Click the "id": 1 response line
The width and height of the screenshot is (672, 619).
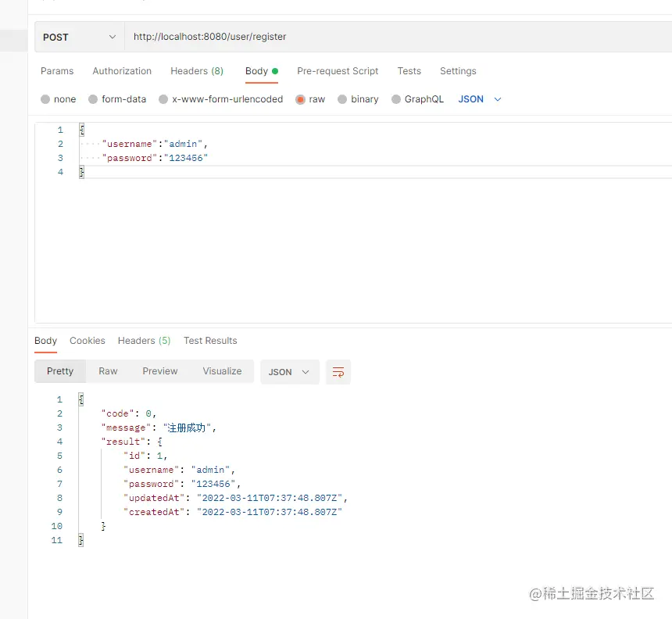point(145,456)
